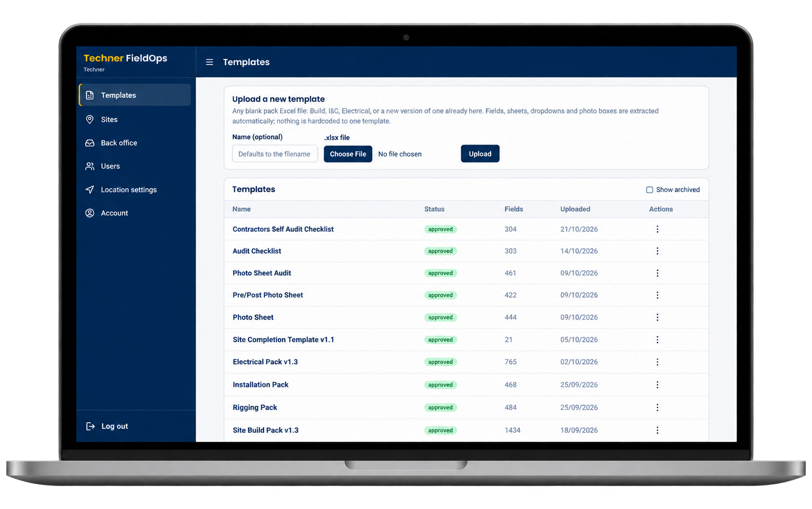Viewport: 812px width, 509px height.
Task: Click the Templates document icon in sidebar
Action: (90, 95)
